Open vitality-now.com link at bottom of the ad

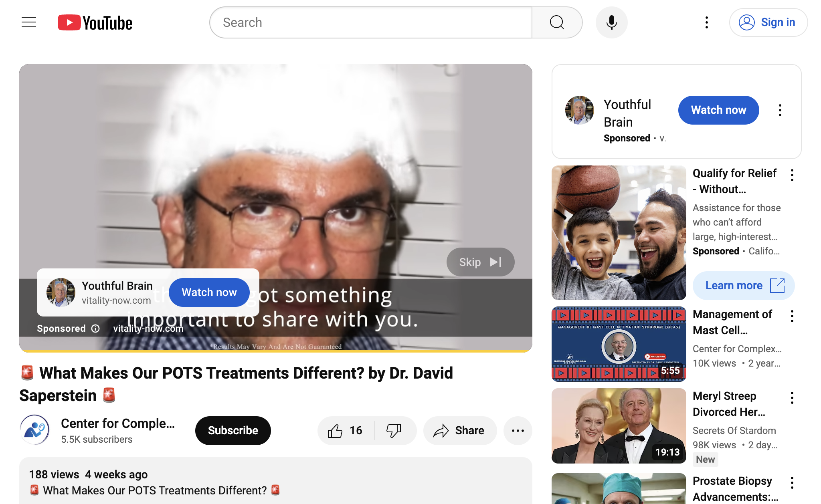point(148,329)
